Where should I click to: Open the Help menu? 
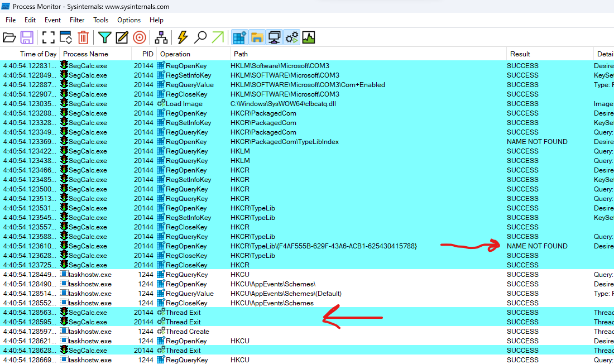(156, 20)
